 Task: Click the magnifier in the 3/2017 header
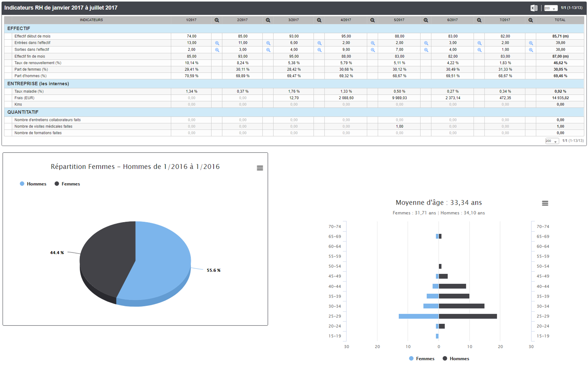pos(319,20)
